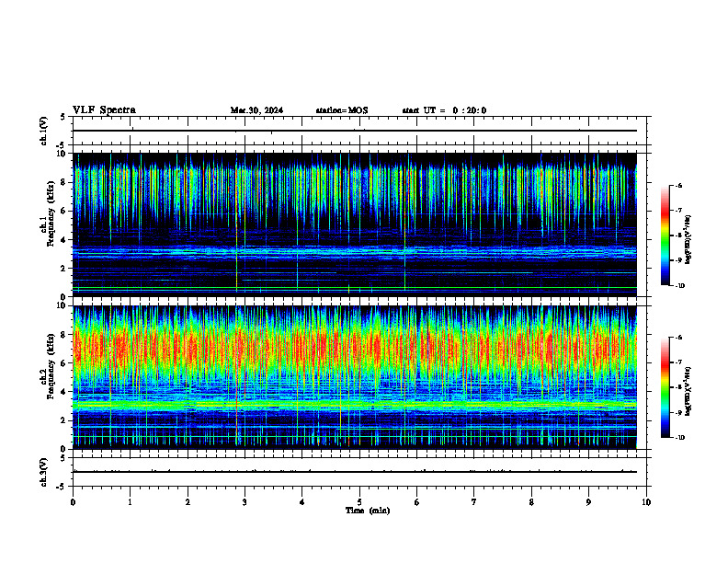Click the "-5" tick of ch.3(V) panel
The height and width of the screenshot is (563, 728).
(62, 487)
